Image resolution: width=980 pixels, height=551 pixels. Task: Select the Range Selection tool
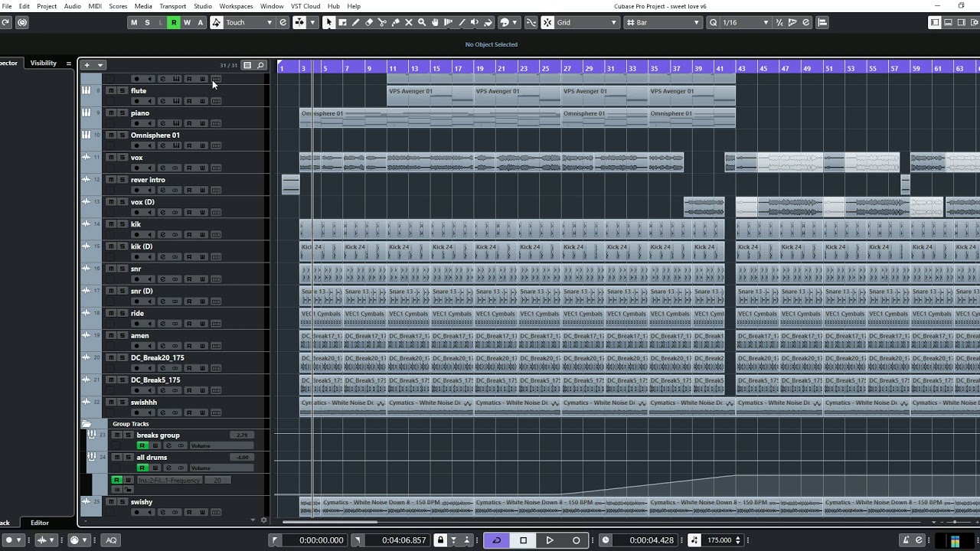pyautogui.click(x=342, y=22)
